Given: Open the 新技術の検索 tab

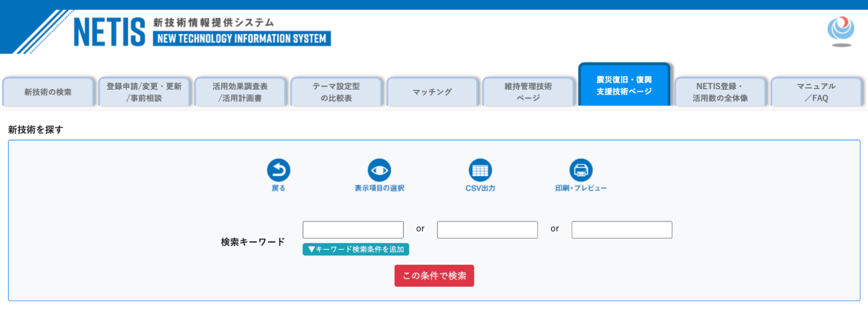Looking at the screenshot, I should (x=48, y=92).
